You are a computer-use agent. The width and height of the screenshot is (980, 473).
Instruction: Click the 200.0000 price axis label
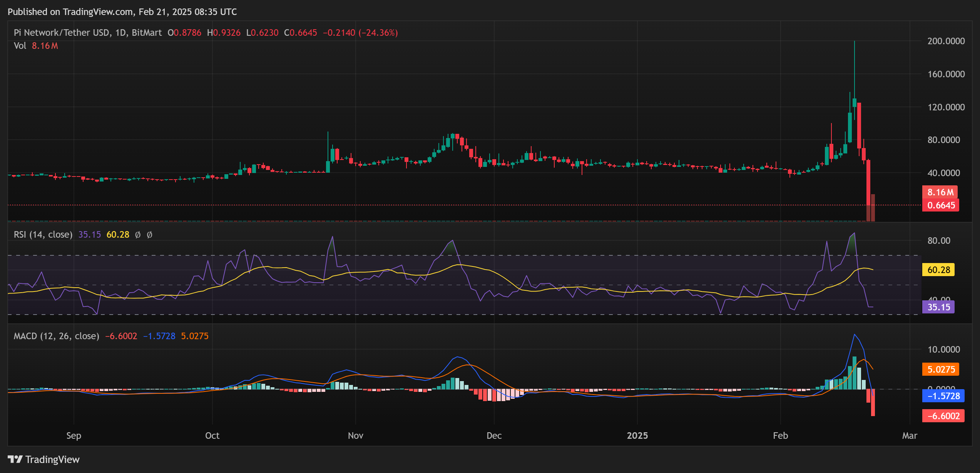[946, 41]
